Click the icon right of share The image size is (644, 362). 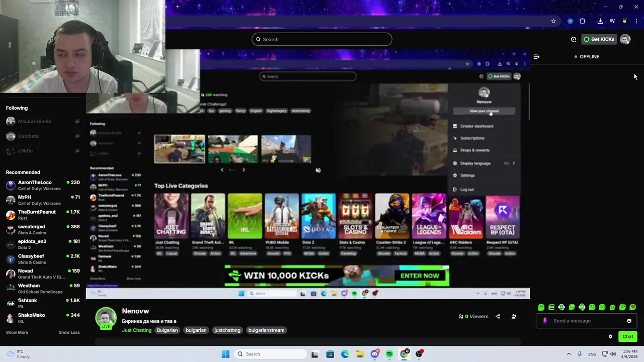514,317
